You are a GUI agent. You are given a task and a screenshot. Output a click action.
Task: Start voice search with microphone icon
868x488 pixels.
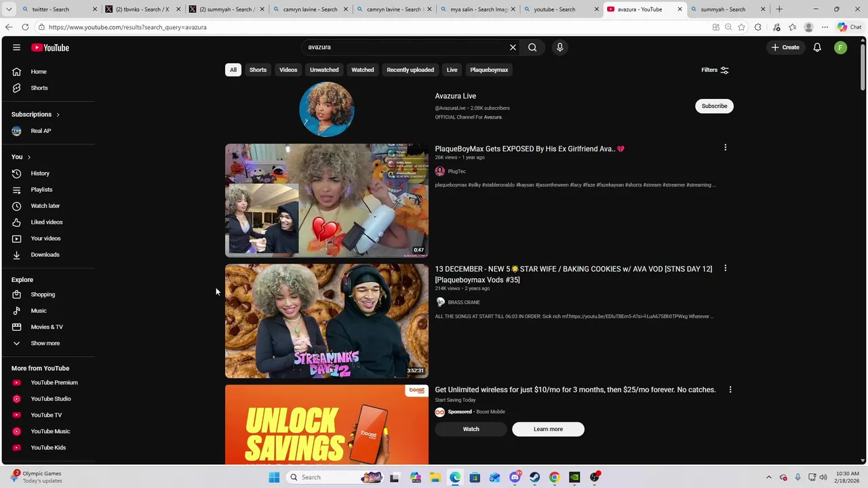pos(559,47)
